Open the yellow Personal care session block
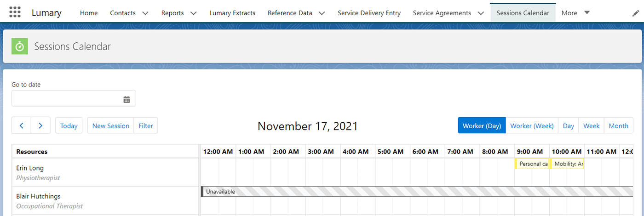Viewport: 644px width, 216px height. tap(532, 164)
